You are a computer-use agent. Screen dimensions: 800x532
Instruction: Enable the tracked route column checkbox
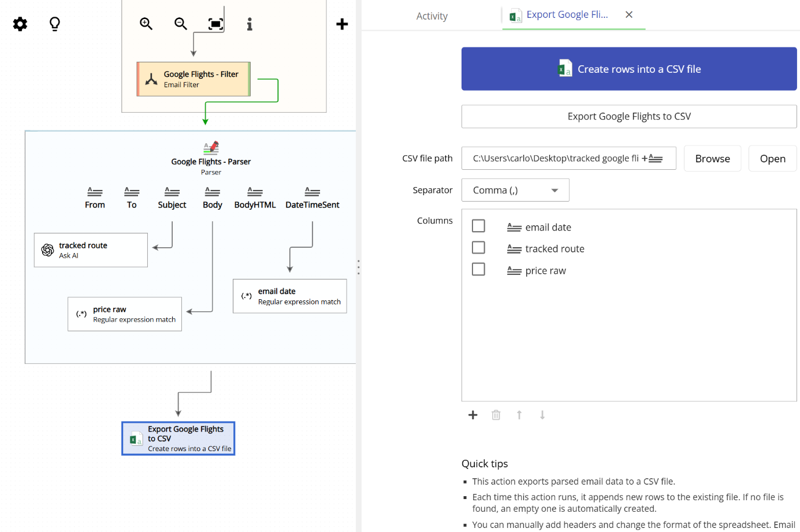478,247
